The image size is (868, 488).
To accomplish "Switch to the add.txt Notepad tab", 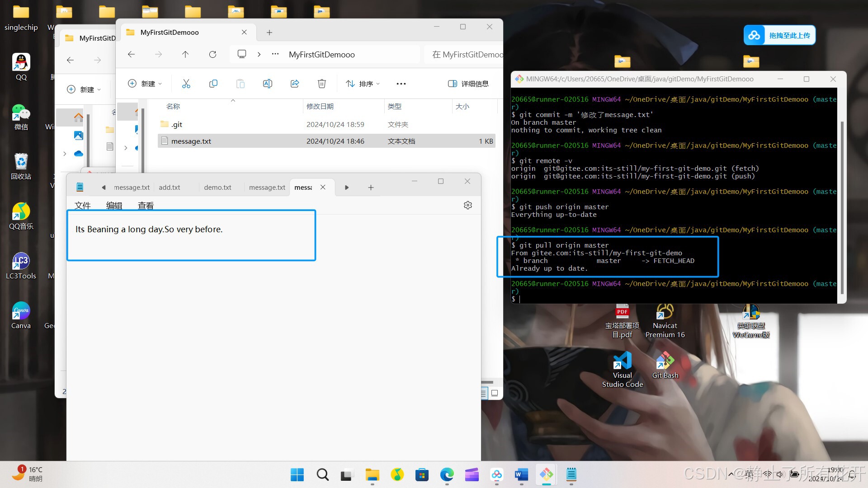I will (x=170, y=188).
